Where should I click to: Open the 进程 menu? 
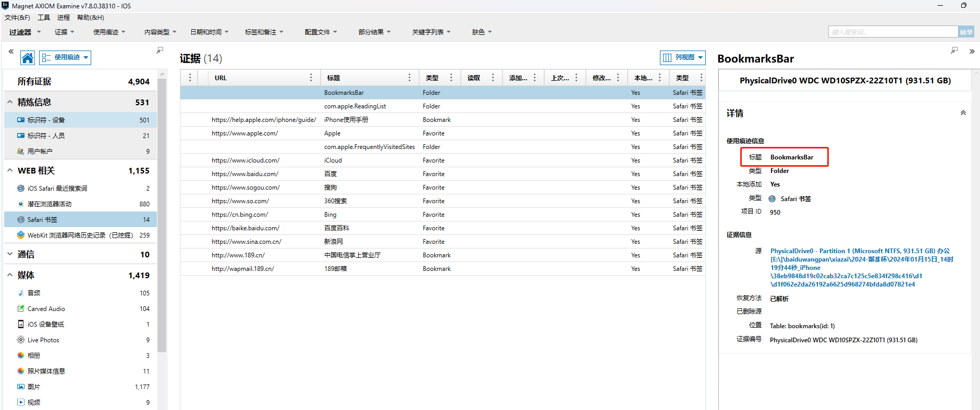tap(64, 18)
